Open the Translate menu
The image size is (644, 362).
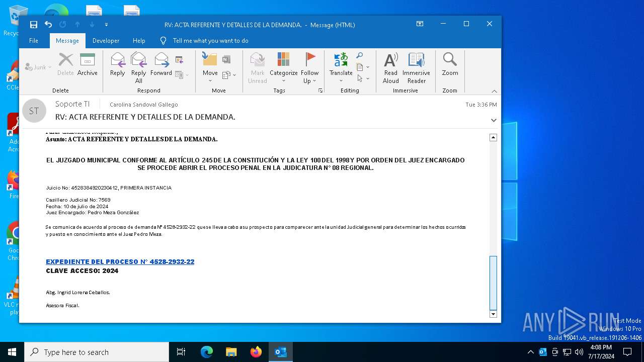[x=341, y=68]
